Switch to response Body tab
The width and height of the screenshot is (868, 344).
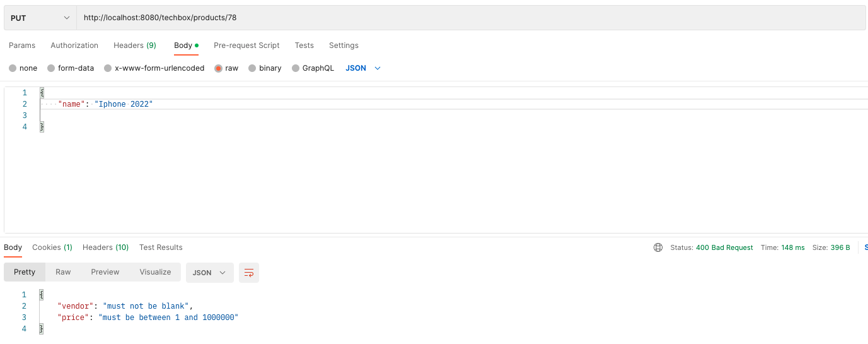click(x=13, y=247)
